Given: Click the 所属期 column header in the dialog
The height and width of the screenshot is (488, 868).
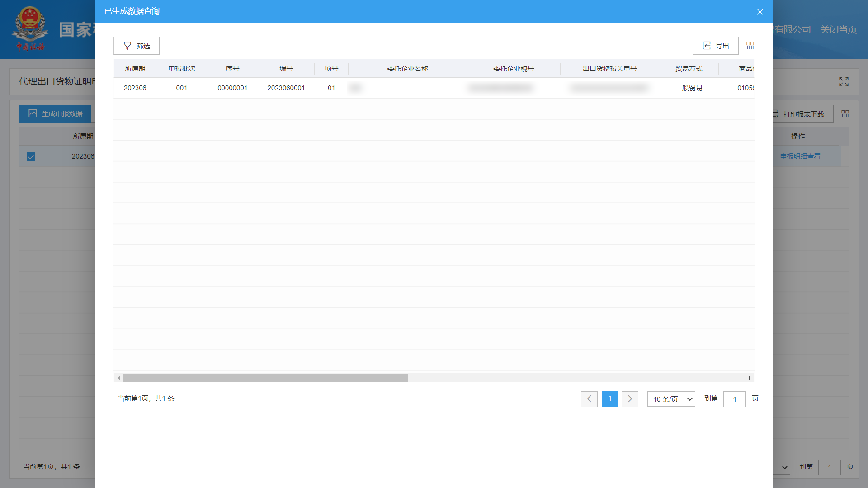Looking at the screenshot, I should click(135, 69).
